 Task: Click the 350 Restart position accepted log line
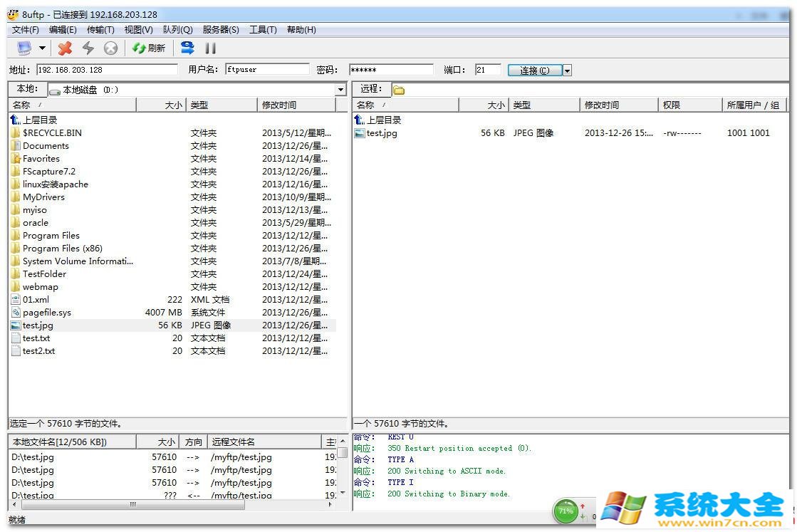459,448
